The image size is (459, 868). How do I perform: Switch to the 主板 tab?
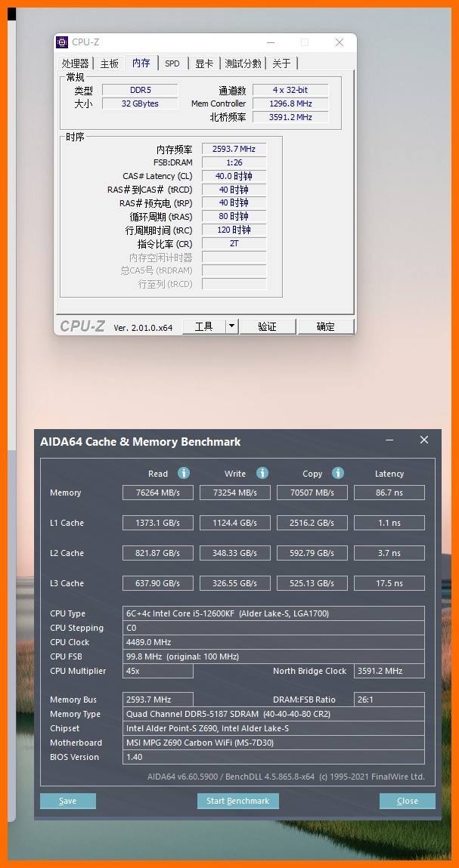coord(109,63)
